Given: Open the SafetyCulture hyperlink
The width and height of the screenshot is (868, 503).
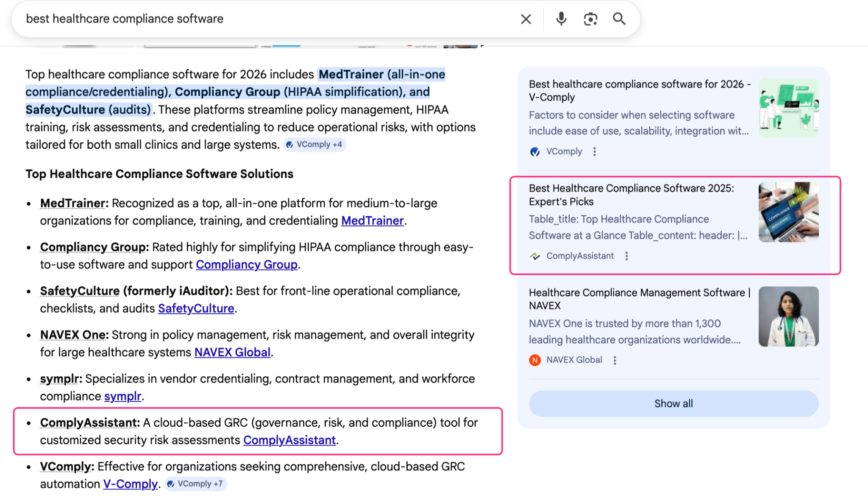Looking at the screenshot, I should click(196, 308).
